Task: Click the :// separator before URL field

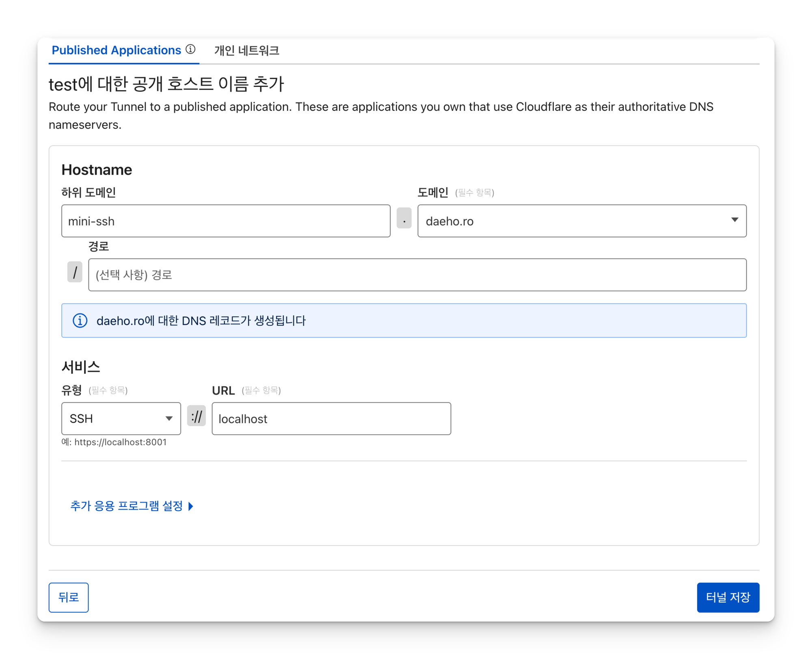Action: click(197, 416)
